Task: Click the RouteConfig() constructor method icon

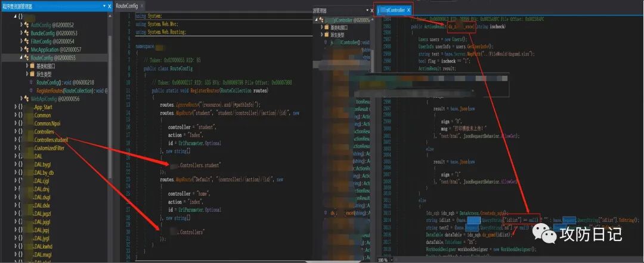Action: pos(32,83)
